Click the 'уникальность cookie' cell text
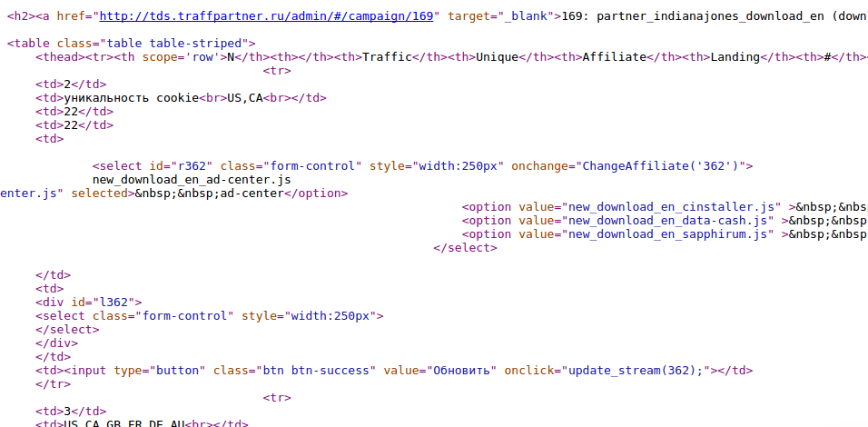 point(131,98)
